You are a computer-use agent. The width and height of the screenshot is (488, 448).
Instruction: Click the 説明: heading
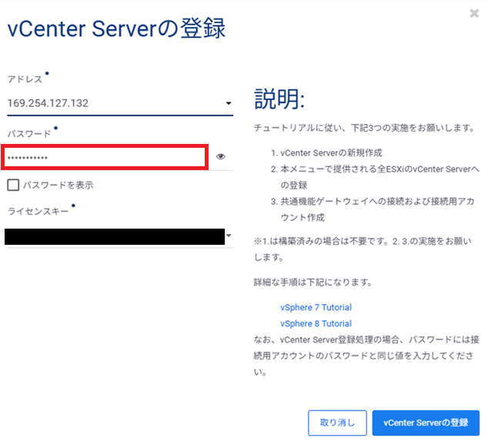tap(279, 99)
